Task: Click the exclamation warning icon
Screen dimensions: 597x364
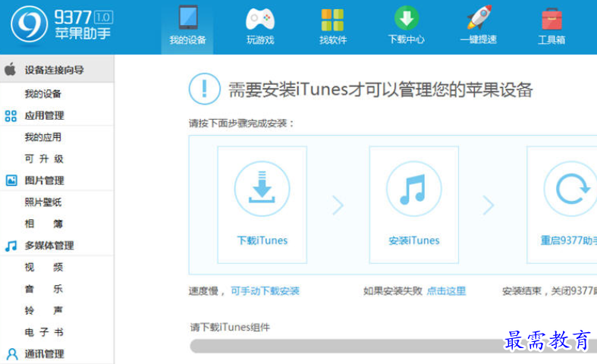Action: (x=205, y=89)
